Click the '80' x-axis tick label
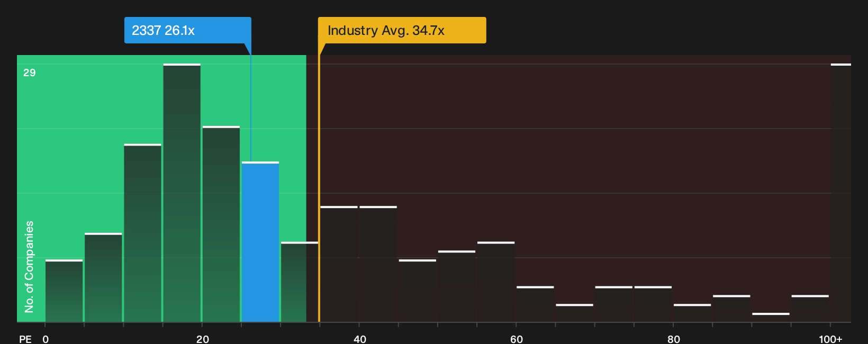 pos(674,339)
